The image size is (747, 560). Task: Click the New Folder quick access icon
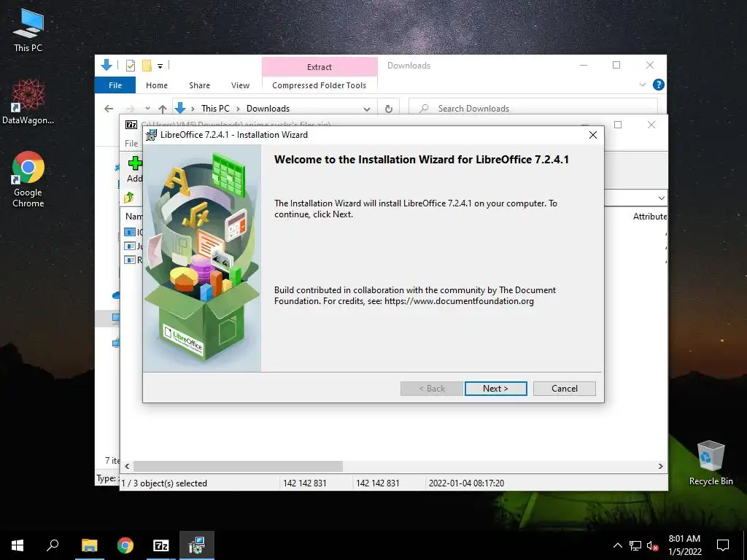(147, 66)
